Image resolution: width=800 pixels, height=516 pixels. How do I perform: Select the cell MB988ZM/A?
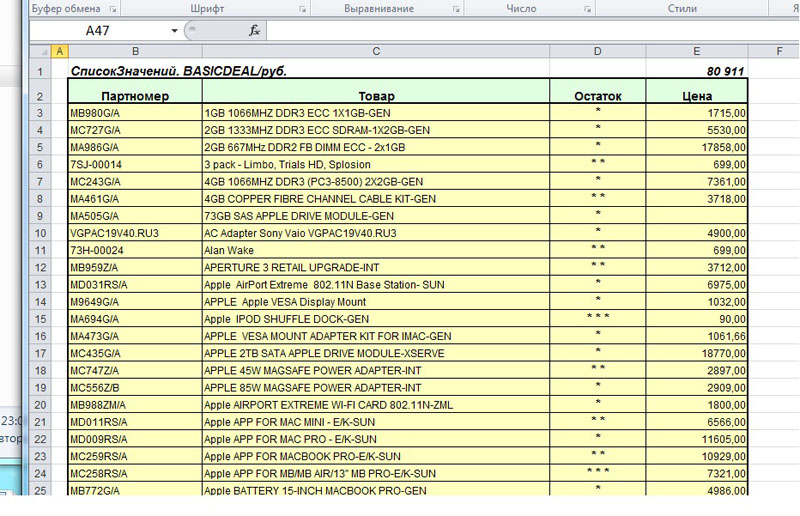coord(135,405)
